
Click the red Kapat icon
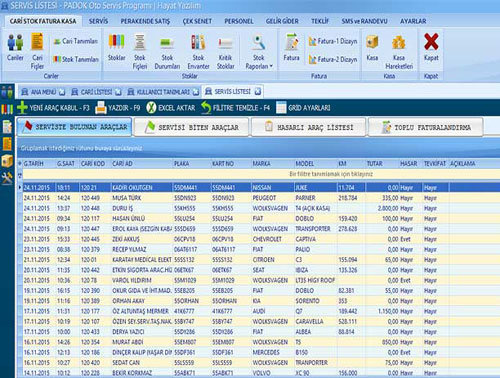[431, 47]
